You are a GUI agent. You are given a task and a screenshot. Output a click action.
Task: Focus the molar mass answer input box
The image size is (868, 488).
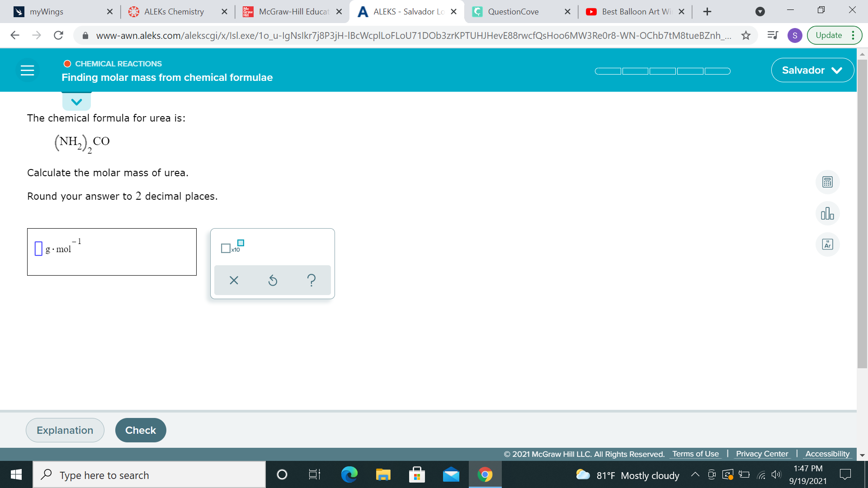click(38, 249)
